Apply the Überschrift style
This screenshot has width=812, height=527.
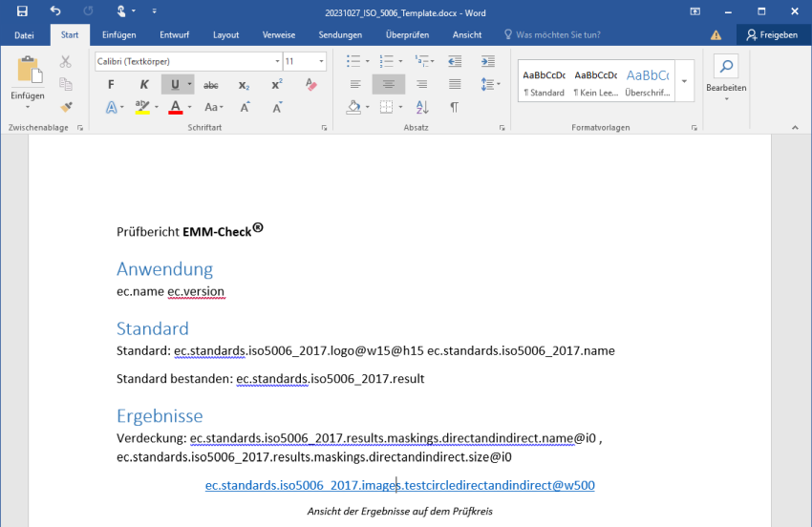tap(648, 83)
